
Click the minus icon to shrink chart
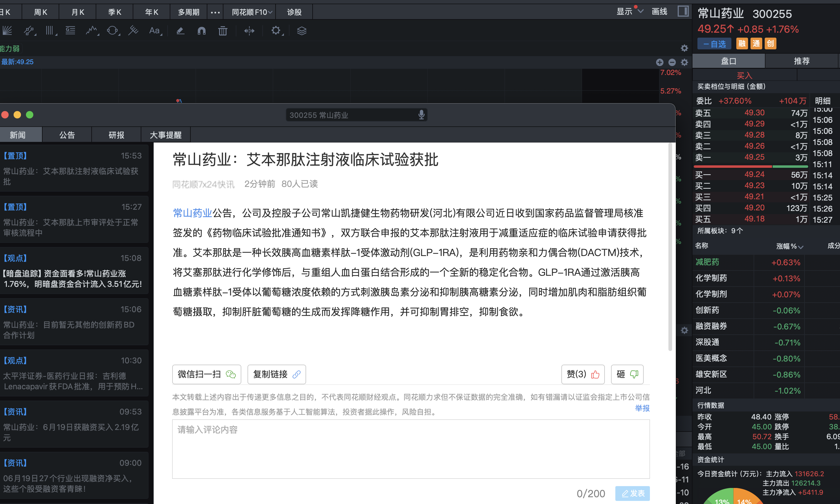(x=672, y=62)
